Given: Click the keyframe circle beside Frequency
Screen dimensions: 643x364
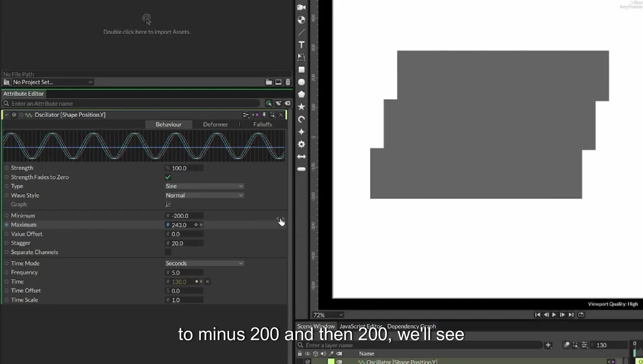Looking at the screenshot, I should click(6, 272).
